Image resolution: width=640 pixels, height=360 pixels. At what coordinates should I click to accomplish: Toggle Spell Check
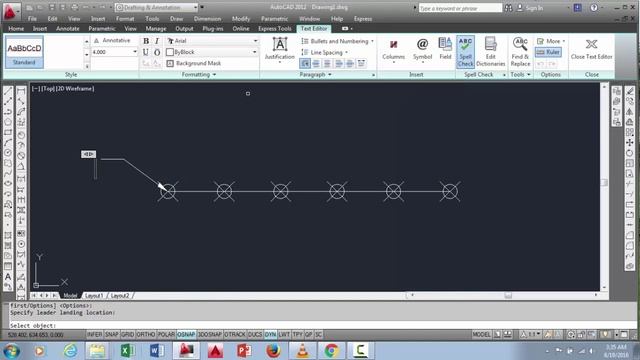click(465, 51)
